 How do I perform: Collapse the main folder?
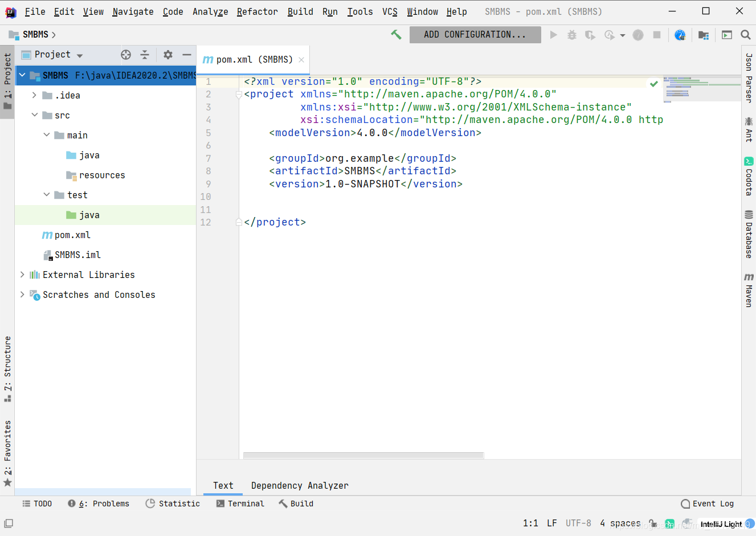[47, 135]
